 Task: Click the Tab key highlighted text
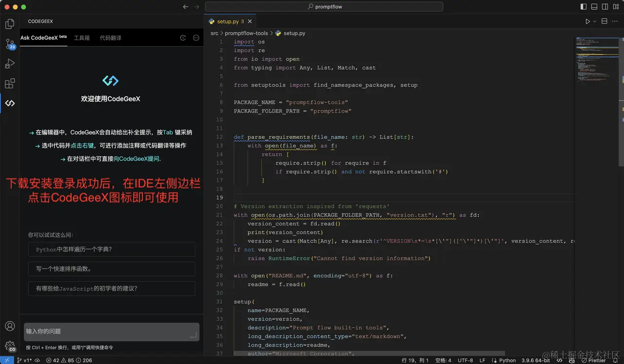[x=168, y=133]
